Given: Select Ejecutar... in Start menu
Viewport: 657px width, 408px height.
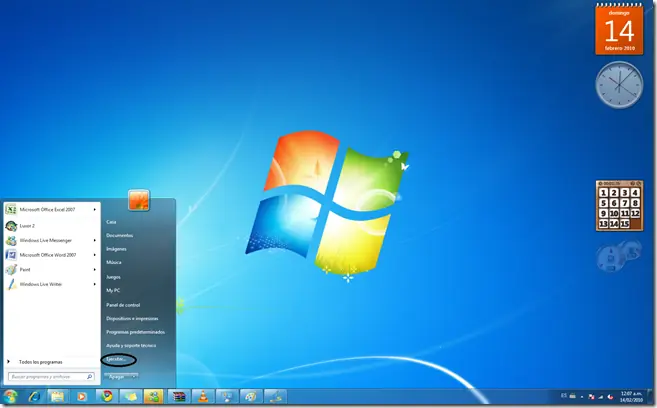Looking at the screenshot, I should [x=116, y=359].
